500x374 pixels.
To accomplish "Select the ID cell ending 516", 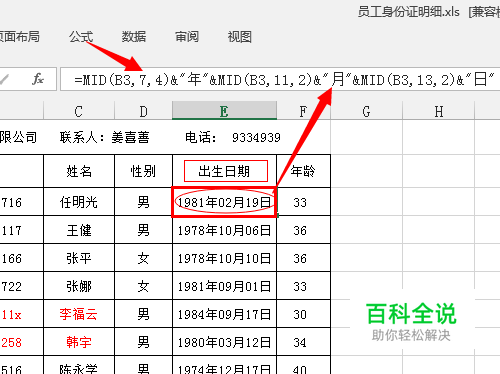I will pos(21,365).
